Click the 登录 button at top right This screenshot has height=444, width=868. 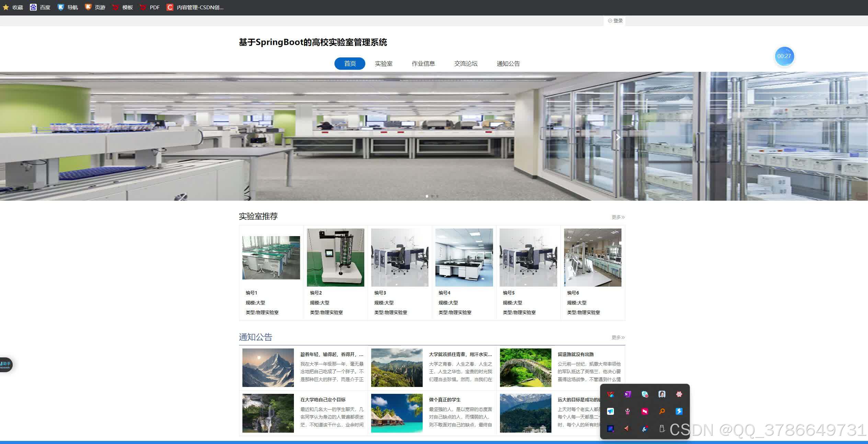point(615,20)
